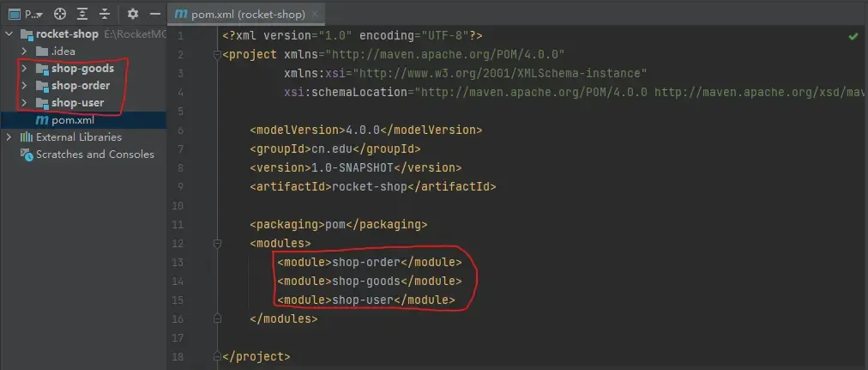Expand the .idea folder arrow
868x370 pixels.
pyautogui.click(x=24, y=52)
